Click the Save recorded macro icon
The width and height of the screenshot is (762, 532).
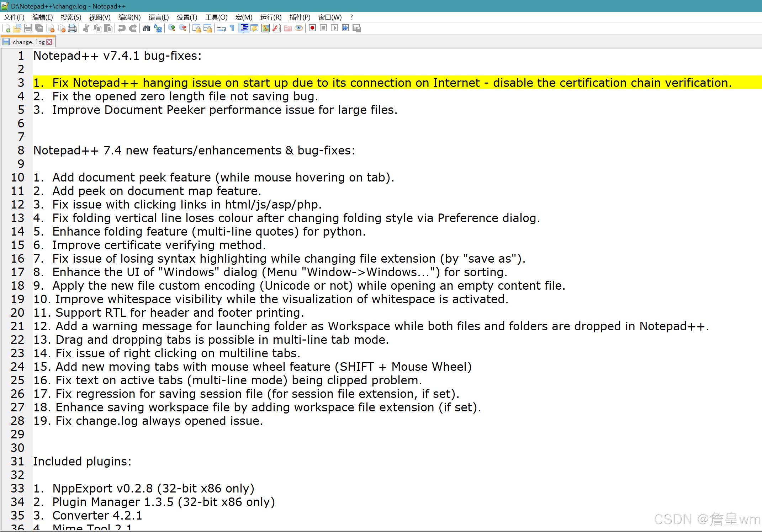click(x=357, y=28)
